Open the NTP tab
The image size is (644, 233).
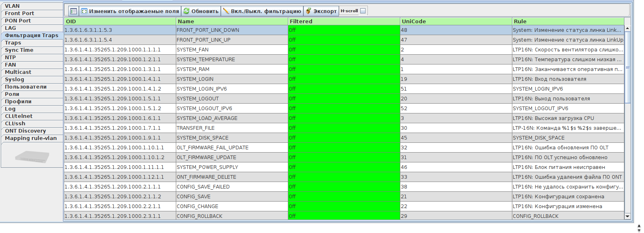point(32,58)
